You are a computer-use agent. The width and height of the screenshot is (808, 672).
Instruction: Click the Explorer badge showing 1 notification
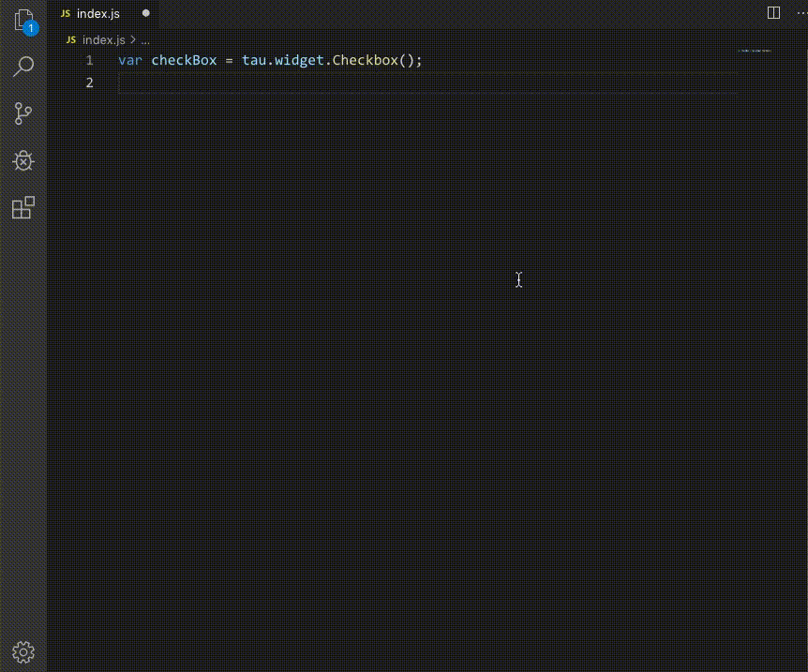31,28
